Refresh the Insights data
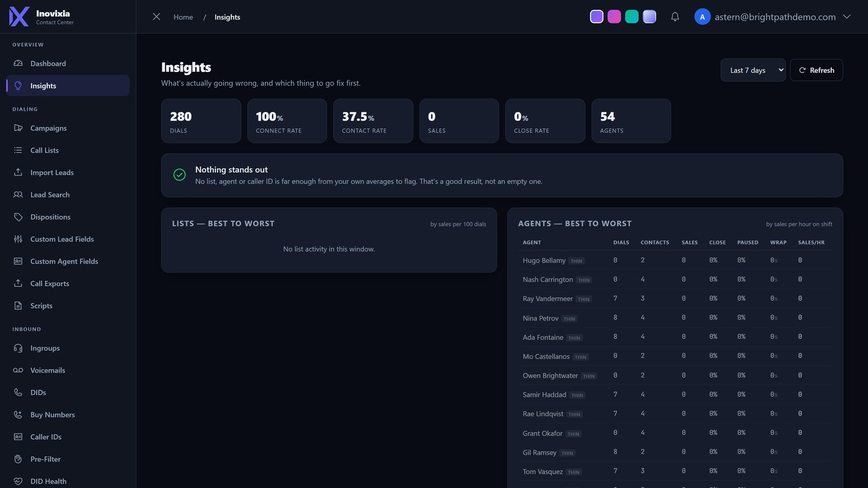868x488 pixels. tap(816, 70)
